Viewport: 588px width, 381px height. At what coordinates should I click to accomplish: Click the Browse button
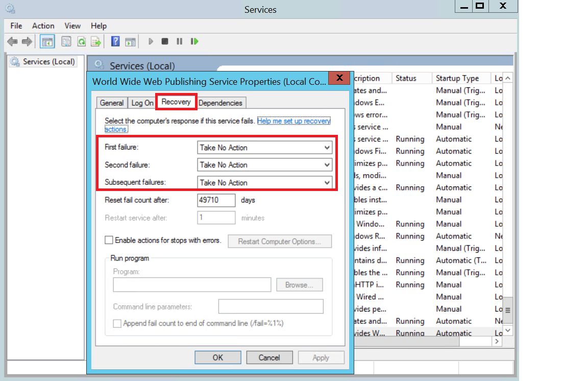pos(299,285)
